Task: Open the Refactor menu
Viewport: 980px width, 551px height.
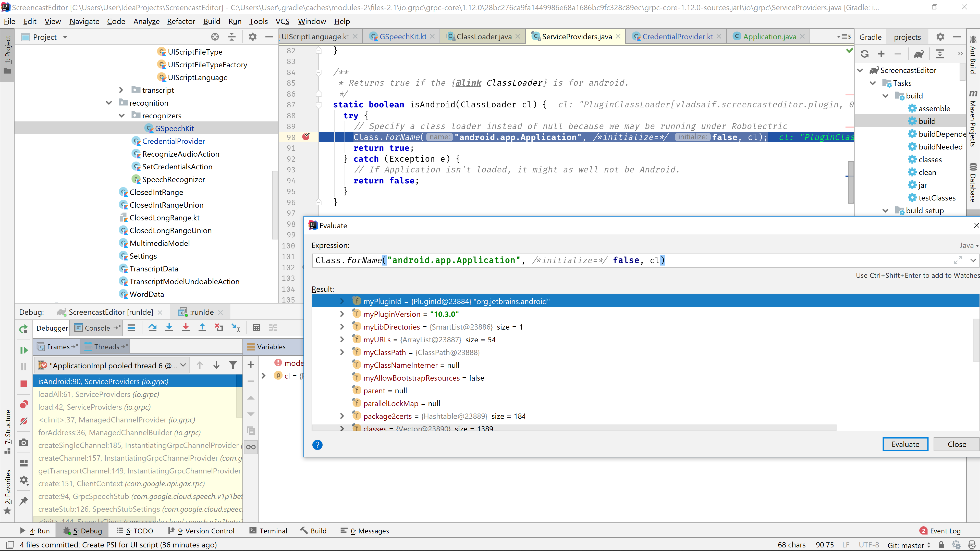Action: pos(181,21)
